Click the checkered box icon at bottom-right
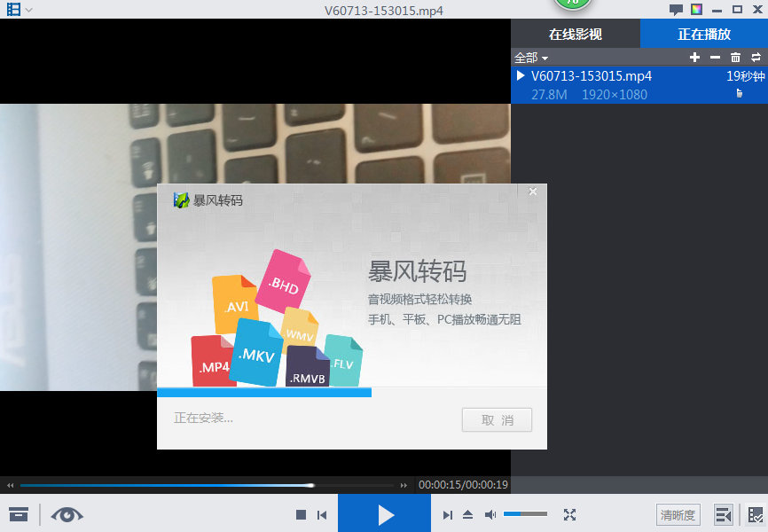This screenshot has width=768, height=532. [x=756, y=515]
